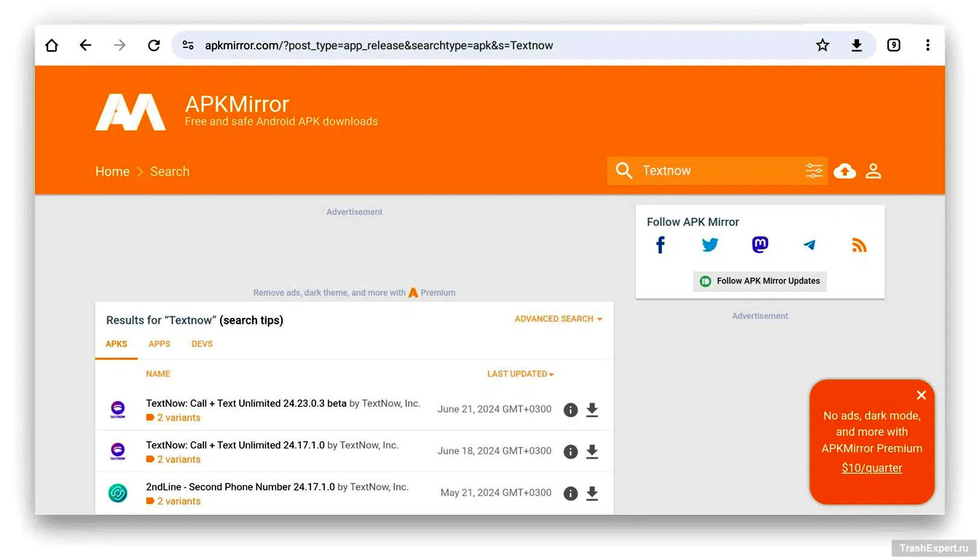This screenshot has height=560, width=980.
Task: Close the APKMirror Premium popup
Action: point(921,395)
